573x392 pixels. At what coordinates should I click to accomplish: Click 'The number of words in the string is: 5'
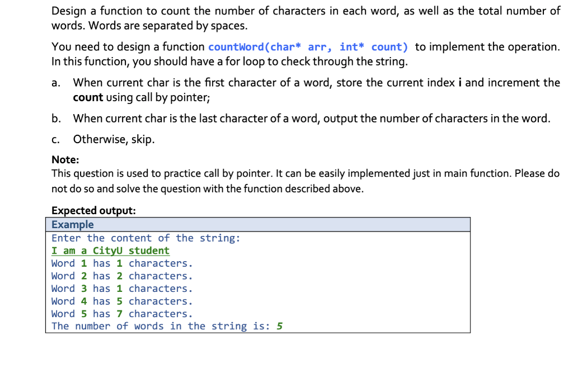(x=167, y=326)
